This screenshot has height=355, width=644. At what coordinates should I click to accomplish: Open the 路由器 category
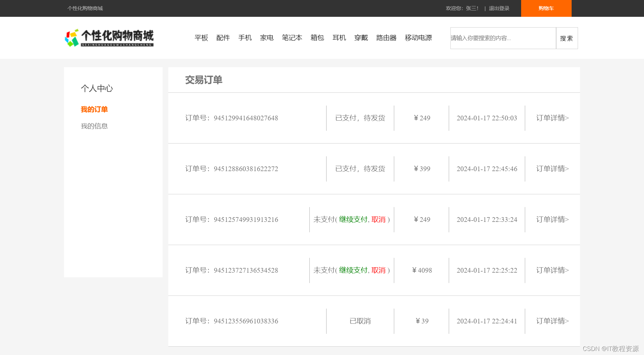pos(386,38)
